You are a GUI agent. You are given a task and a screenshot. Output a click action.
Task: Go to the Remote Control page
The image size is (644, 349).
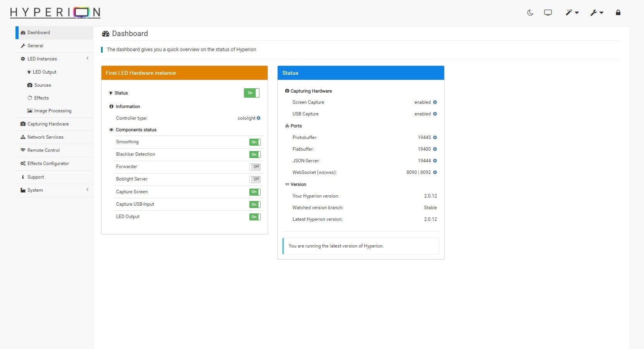[x=43, y=150]
